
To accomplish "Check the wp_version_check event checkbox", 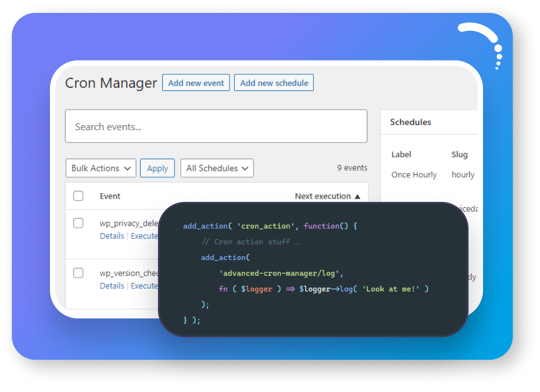I will coord(78,273).
